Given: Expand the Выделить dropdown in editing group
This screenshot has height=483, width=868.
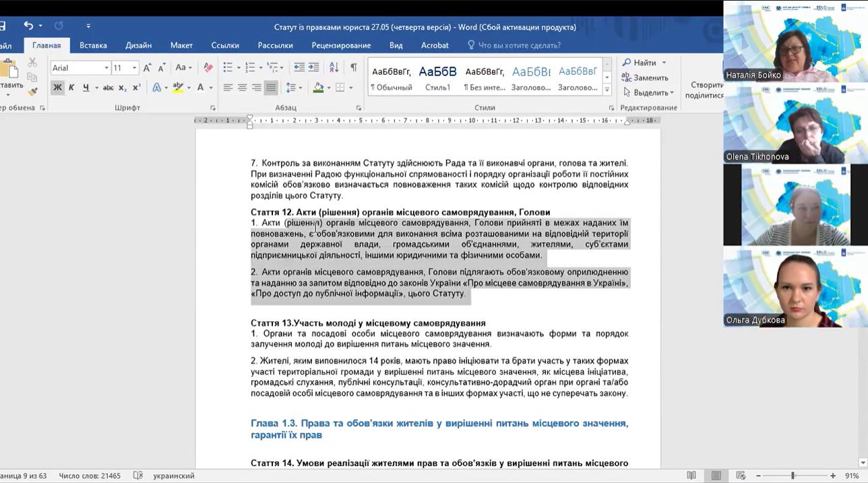Looking at the screenshot, I should coord(671,93).
